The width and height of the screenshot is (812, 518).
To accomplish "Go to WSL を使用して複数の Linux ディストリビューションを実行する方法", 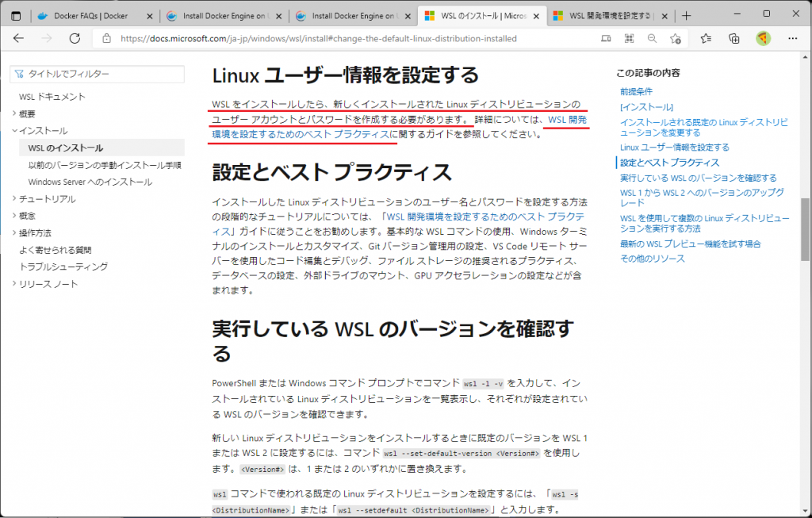I will click(x=705, y=223).
